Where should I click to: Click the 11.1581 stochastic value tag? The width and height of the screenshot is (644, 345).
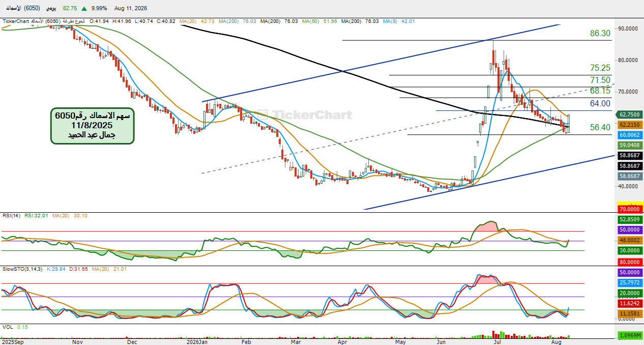click(630, 313)
